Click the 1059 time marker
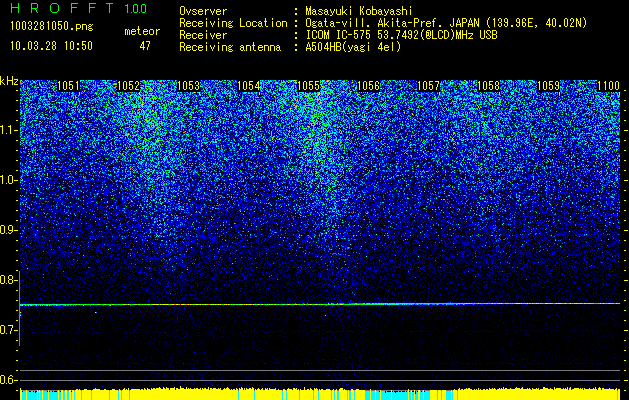The image size is (629, 400). (548, 86)
